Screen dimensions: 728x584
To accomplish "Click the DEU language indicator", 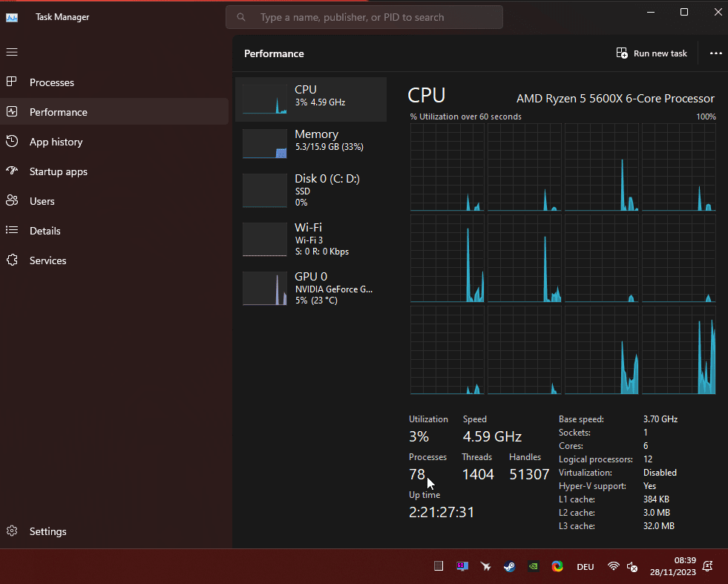I will click(585, 567).
